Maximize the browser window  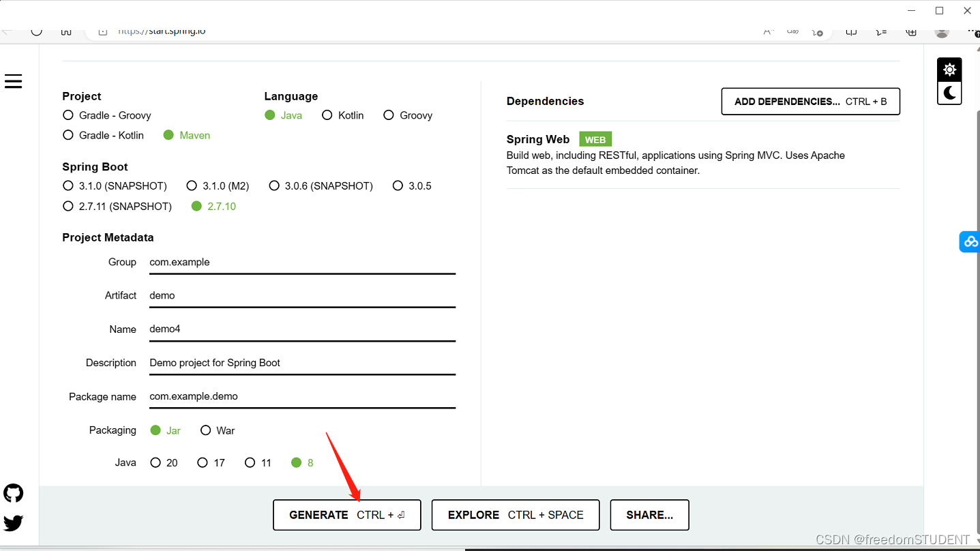point(939,10)
